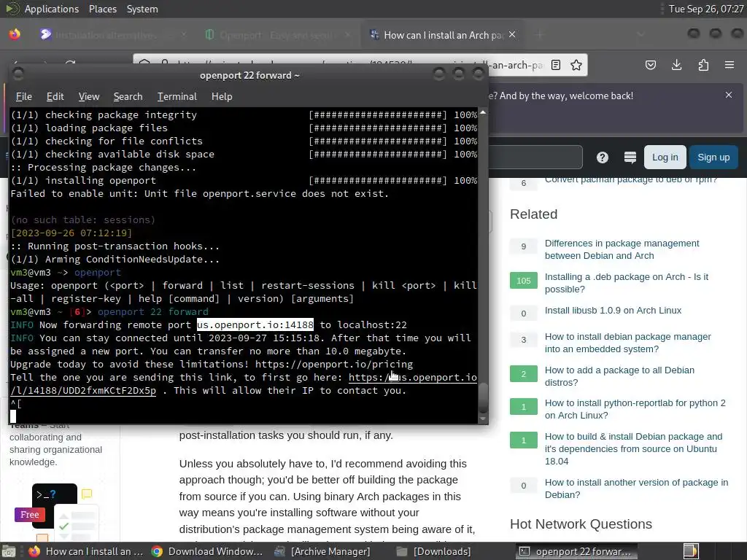Screen dimensions: 747x560
Task: Open the Terminal menu in terminal window
Action: point(177,96)
